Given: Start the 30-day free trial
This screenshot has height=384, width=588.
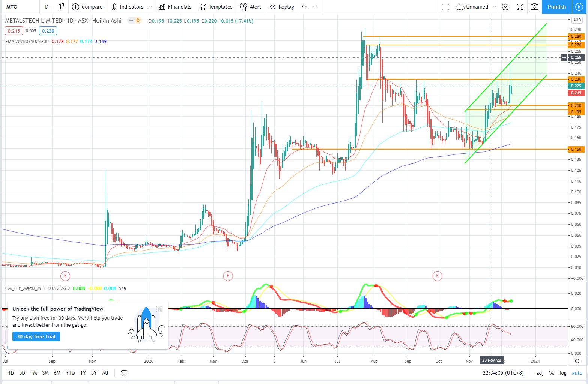Looking at the screenshot, I should coord(36,336).
